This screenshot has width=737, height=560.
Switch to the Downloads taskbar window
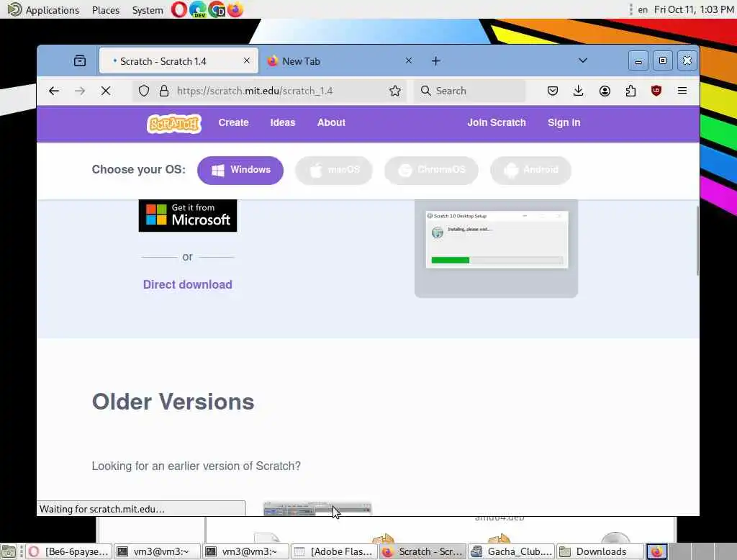600,551
